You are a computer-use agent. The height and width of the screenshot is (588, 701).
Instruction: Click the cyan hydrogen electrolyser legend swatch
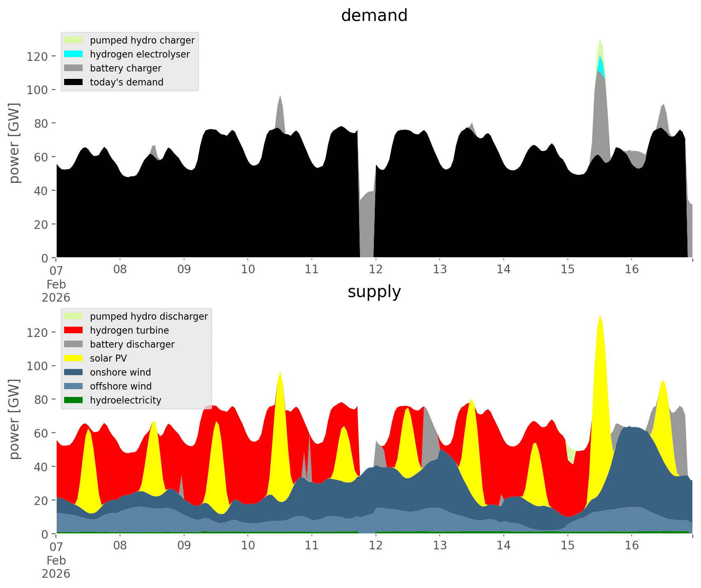click(74, 54)
